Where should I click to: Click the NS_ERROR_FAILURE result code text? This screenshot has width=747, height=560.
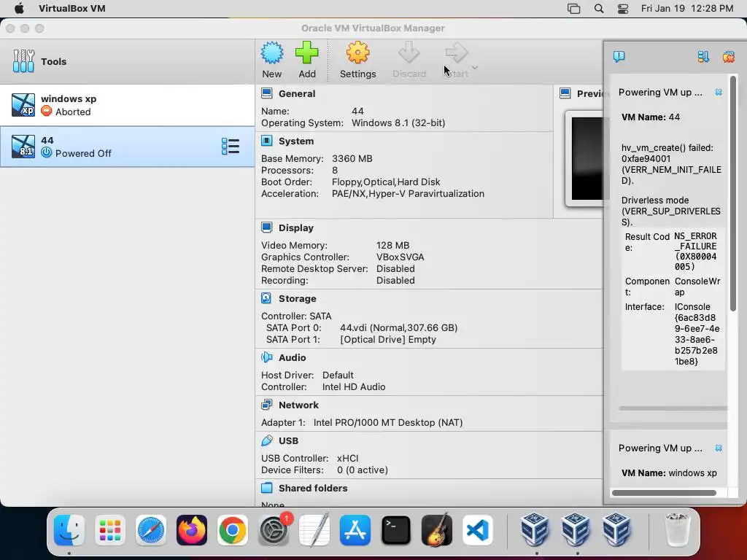click(x=695, y=252)
